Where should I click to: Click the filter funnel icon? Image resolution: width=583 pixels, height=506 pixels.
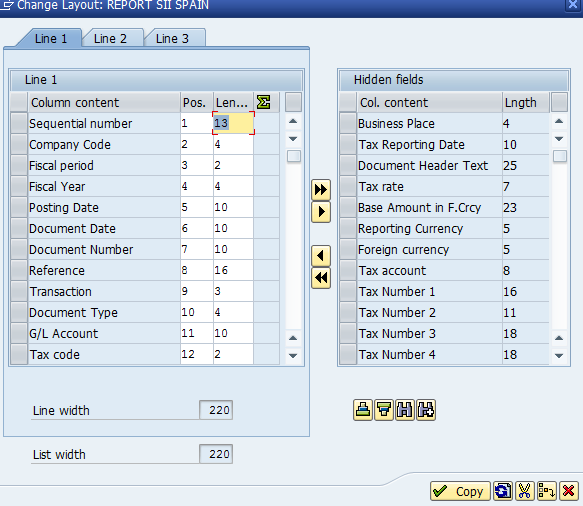[x=384, y=410]
